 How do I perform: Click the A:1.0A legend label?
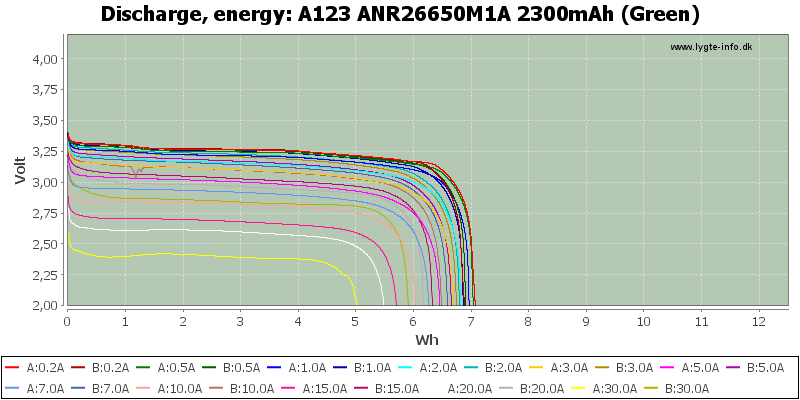coord(307,367)
